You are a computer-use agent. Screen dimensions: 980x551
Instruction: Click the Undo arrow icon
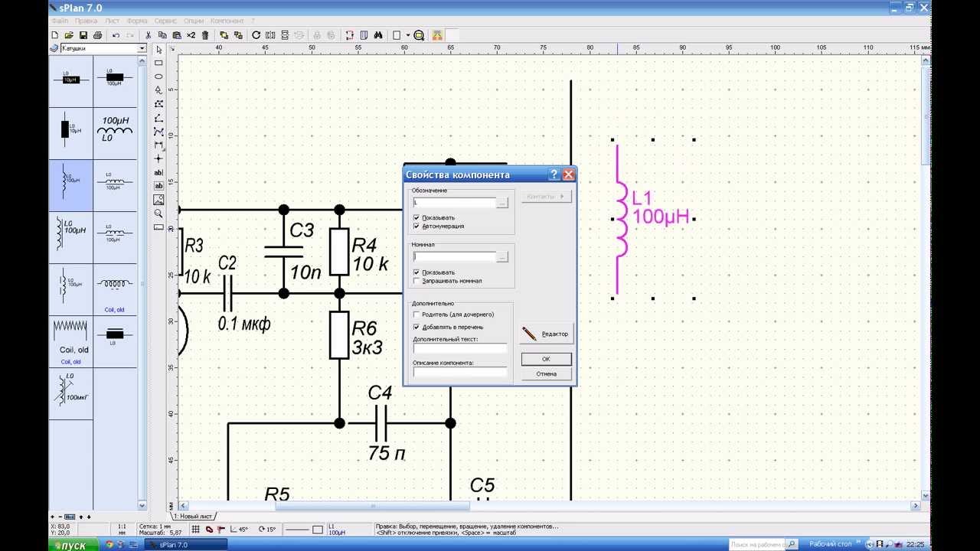tap(116, 35)
